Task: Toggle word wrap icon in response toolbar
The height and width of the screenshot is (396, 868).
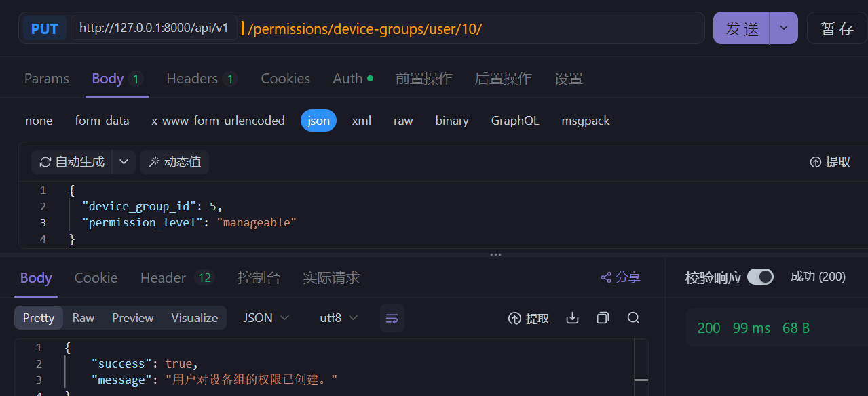Action: point(392,318)
